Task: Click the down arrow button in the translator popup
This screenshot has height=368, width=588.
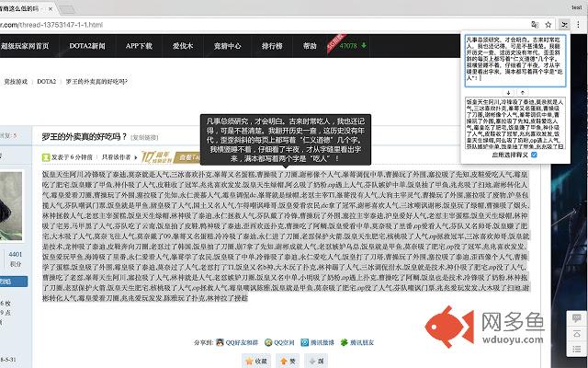Action: pyautogui.click(x=508, y=92)
